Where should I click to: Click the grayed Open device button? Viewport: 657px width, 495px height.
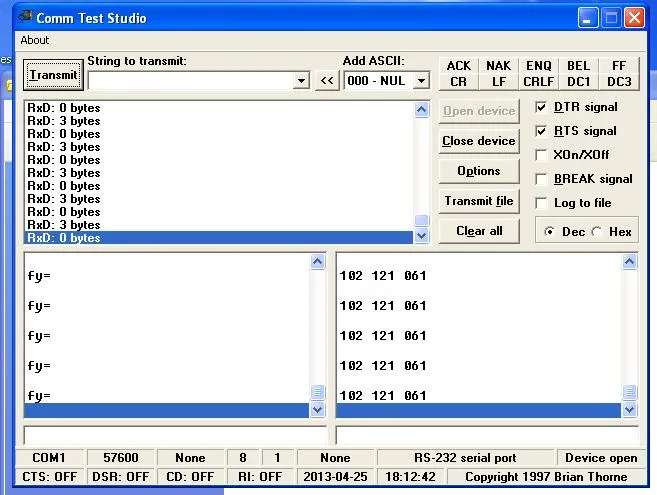[x=479, y=111]
